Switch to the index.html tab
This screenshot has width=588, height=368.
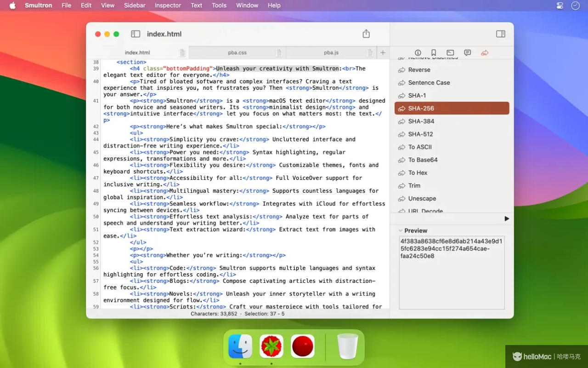pos(137,53)
